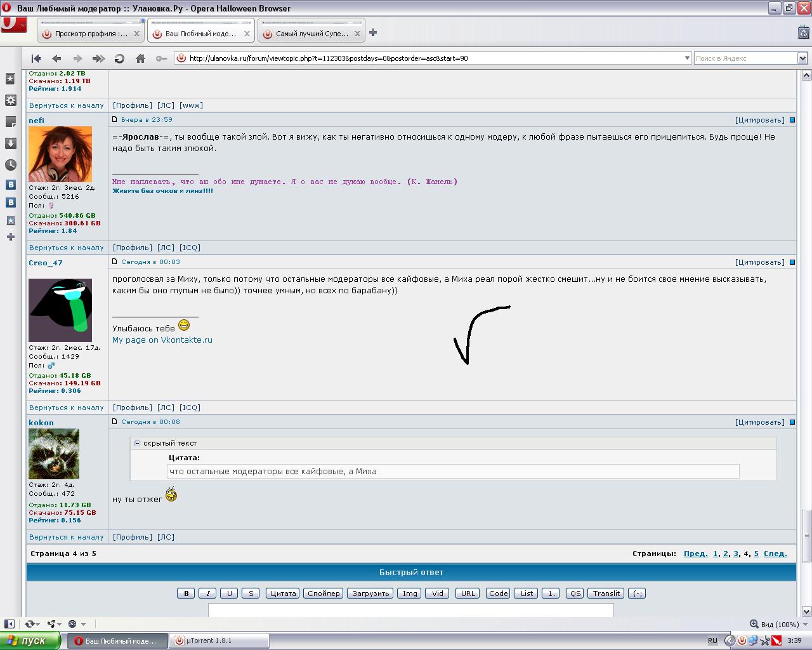Collapse the 'скрытый текст' spoiler box
812x650 pixels.
pyautogui.click(x=137, y=443)
